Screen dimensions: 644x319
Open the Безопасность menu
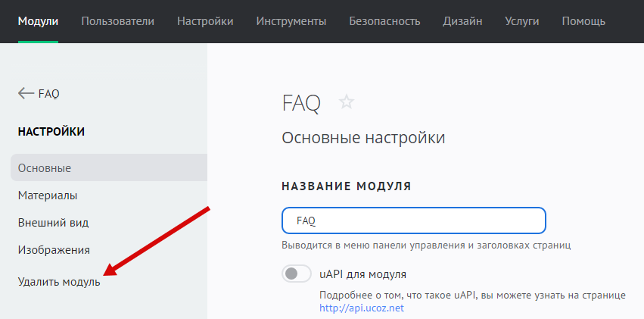[384, 21]
